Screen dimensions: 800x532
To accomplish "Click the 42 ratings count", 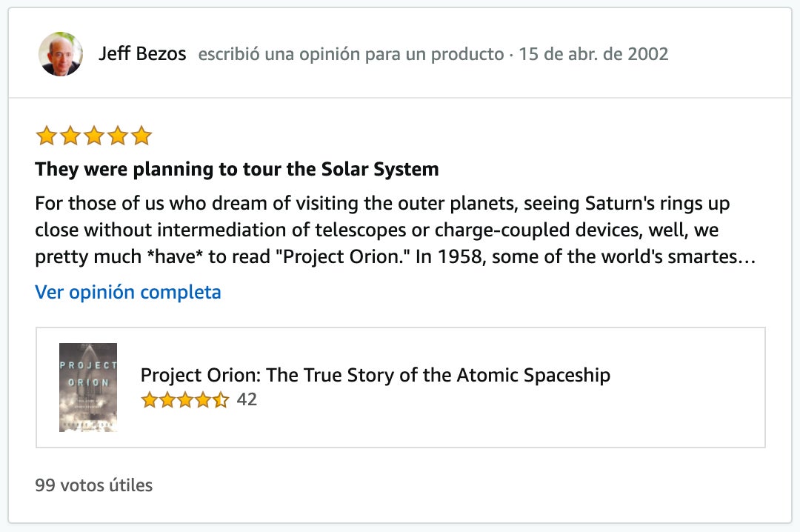I will pos(248,399).
